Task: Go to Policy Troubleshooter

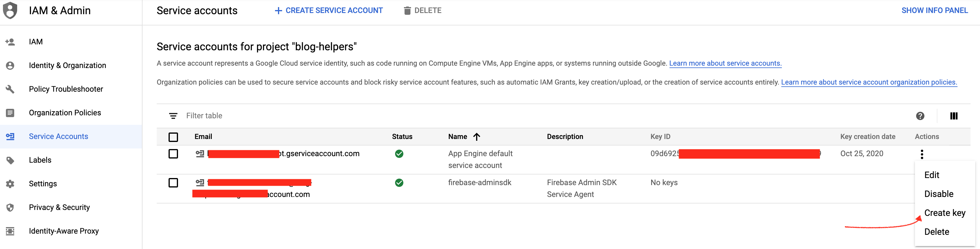Action: pyautogui.click(x=71, y=89)
